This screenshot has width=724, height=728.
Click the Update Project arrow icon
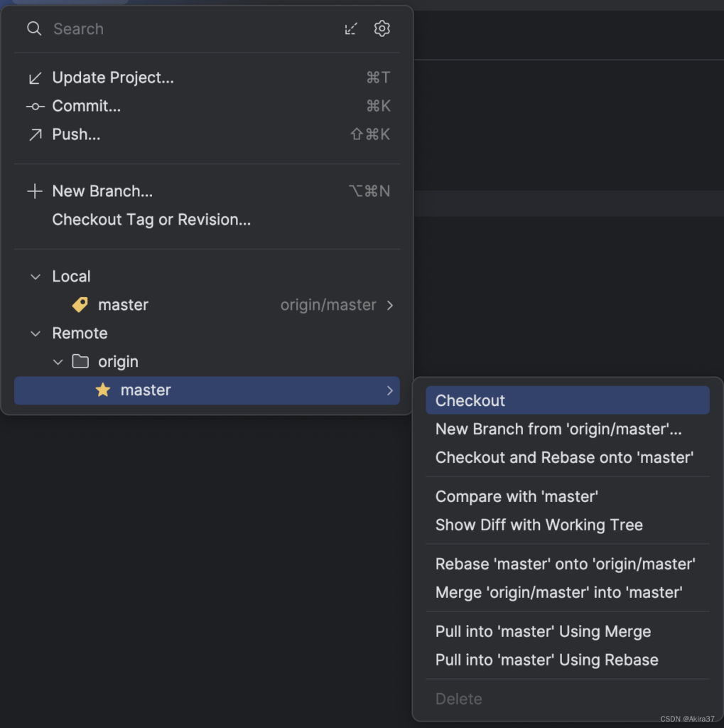[36, 78]
